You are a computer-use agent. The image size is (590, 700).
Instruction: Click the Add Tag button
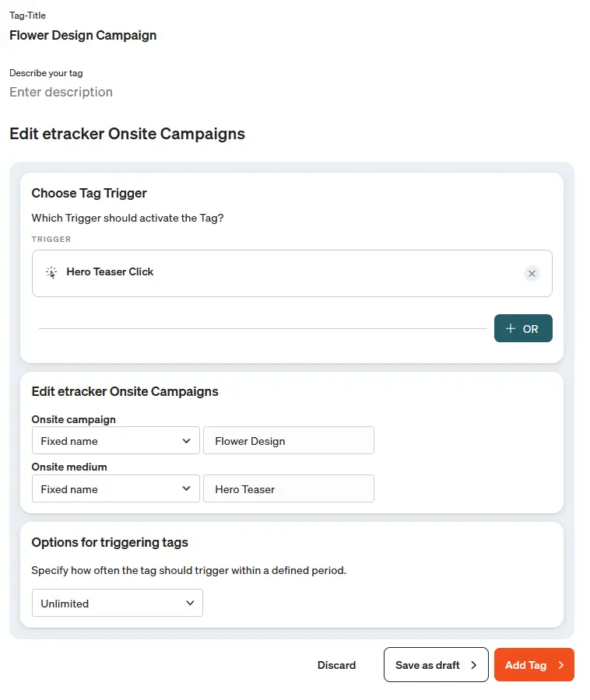click(x=534, y=665)
